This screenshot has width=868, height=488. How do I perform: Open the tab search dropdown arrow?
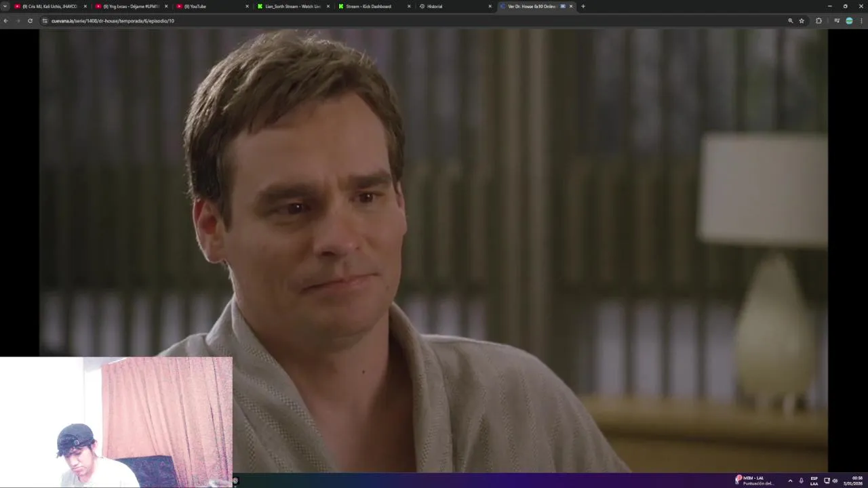(5, 6)
